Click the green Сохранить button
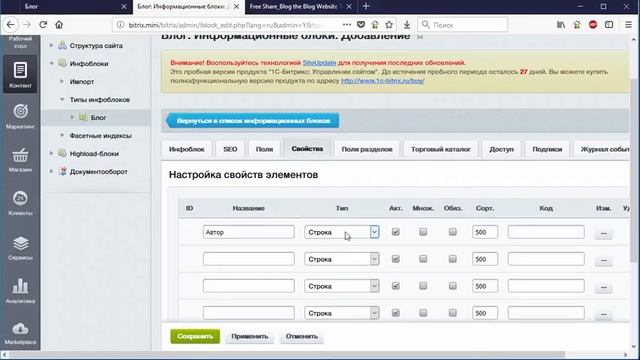This screenshot has height=360, width=640. point(195,336)
